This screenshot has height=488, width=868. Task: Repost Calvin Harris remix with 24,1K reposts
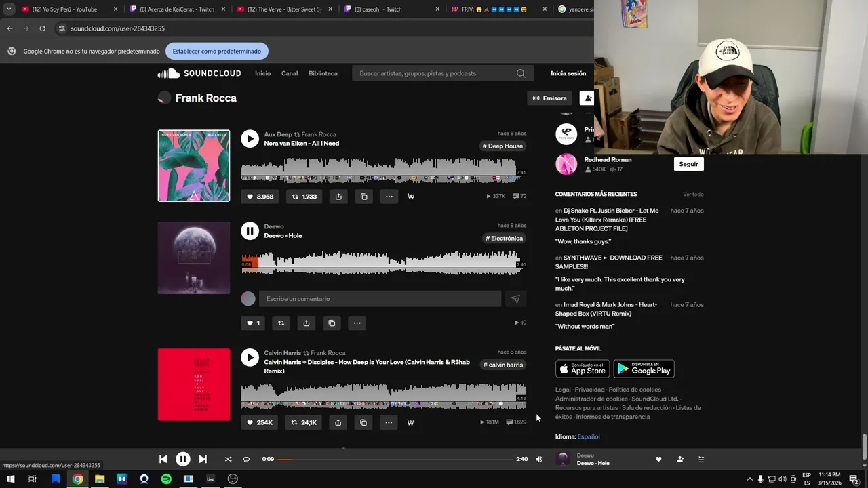pos(304,422)
